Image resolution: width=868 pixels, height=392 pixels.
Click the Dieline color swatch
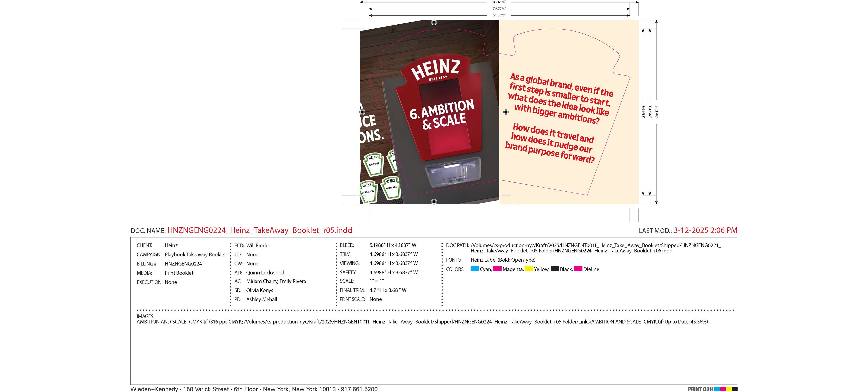tap(578, 269)
